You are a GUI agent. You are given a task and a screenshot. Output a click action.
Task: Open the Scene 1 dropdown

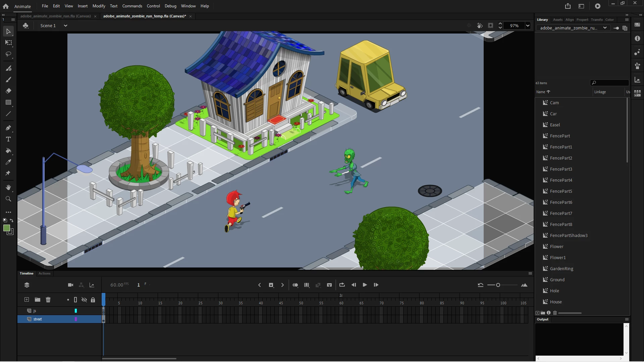[65, 25]
